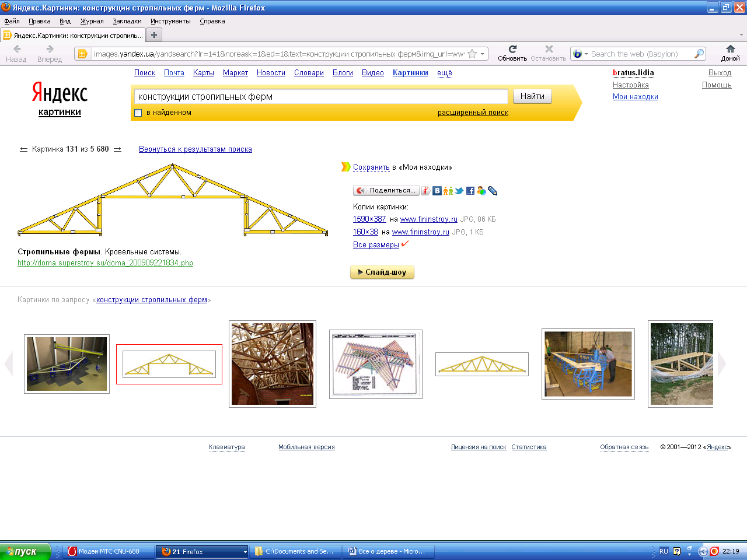Open расширенный поиск link
747x560 pixels.
pos(473,113)
